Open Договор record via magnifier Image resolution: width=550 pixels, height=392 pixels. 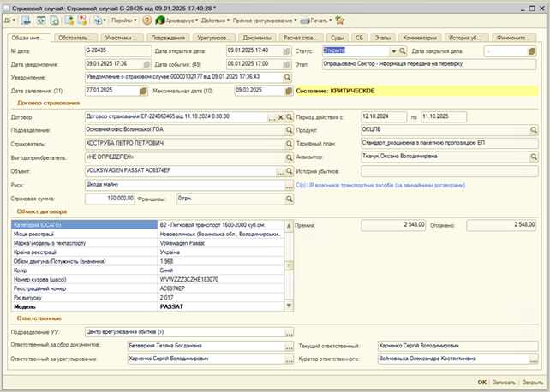click(289, 117)
